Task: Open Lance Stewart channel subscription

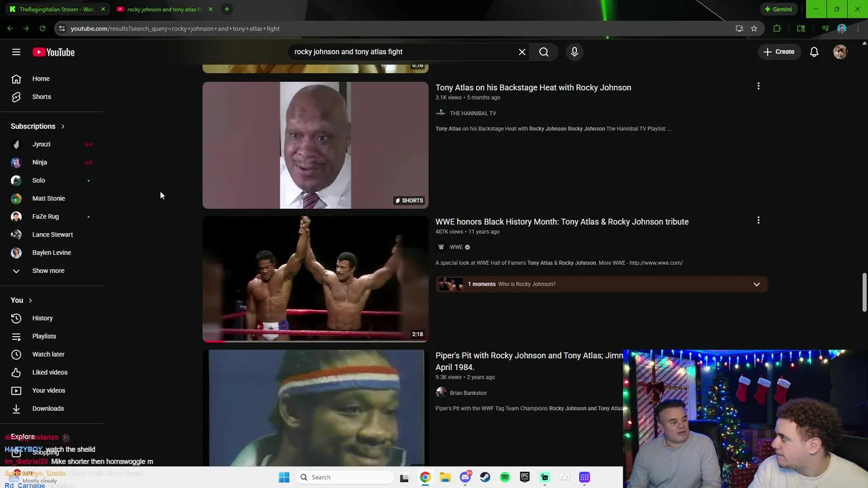Action: click(x=52, y=235)
